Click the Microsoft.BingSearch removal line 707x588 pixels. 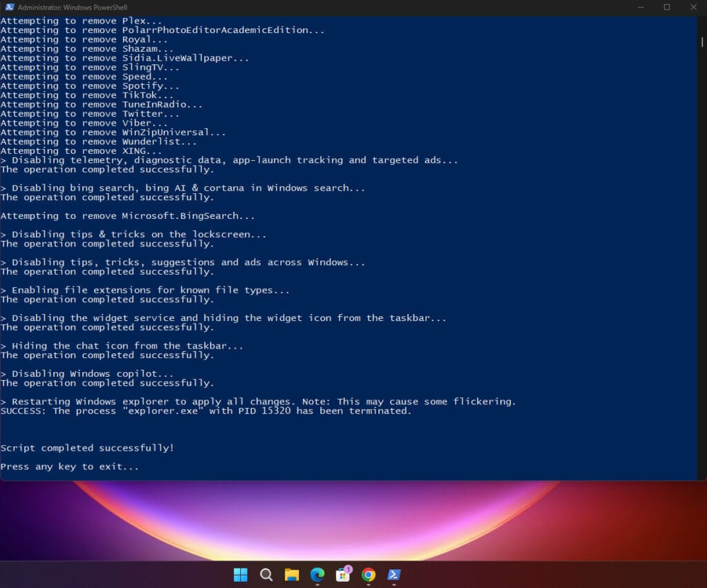[128, 216]
